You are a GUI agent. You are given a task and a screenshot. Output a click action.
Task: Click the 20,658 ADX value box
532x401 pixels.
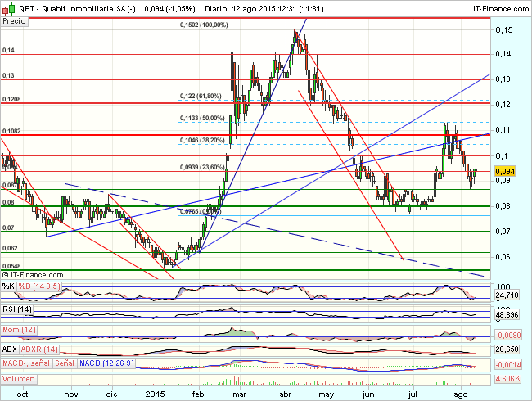(x=507, y=349)
